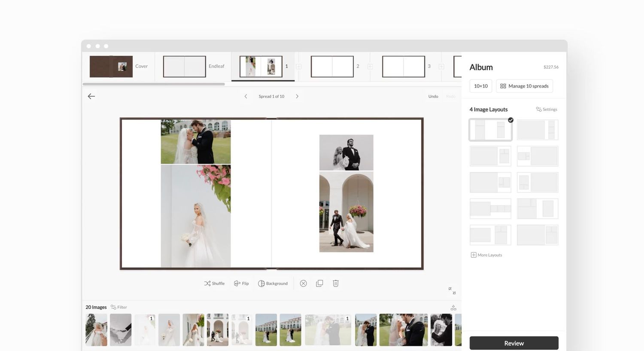644x351 pixels.
Task: Click the fullscreen expand arrows icon
Action: click(452, 291)
